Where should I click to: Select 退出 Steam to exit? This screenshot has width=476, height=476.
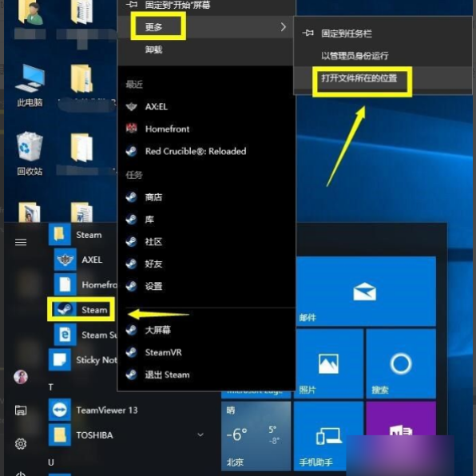pyautogui.click(x=206, y=375)
